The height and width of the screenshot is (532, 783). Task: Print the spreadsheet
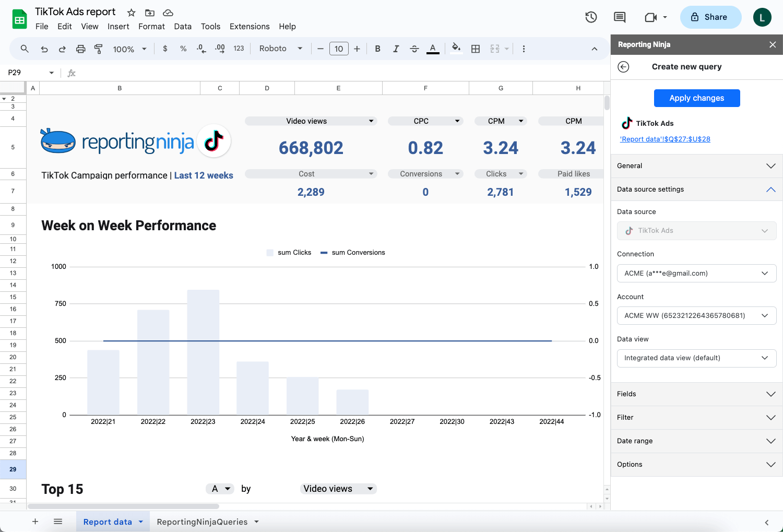(80, 49)
